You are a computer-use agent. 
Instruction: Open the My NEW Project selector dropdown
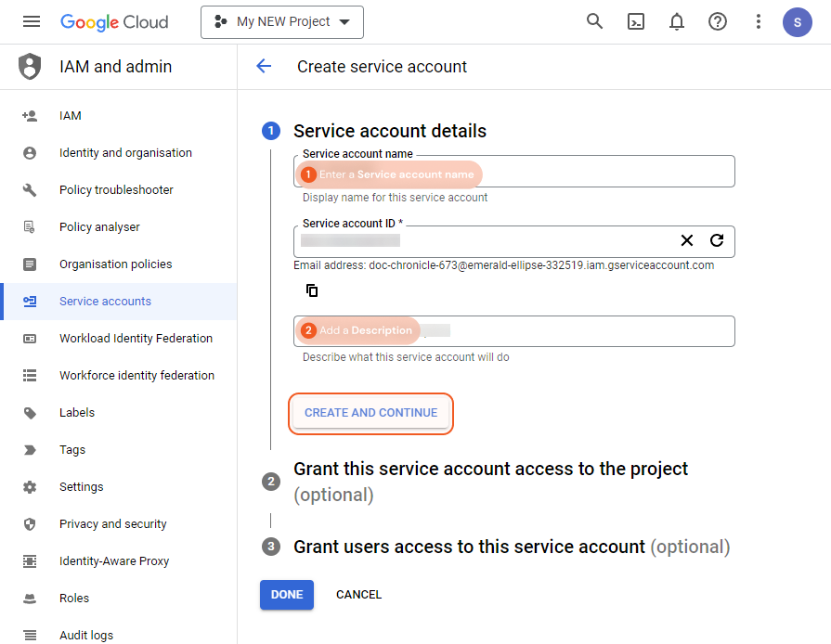point(282,21)
